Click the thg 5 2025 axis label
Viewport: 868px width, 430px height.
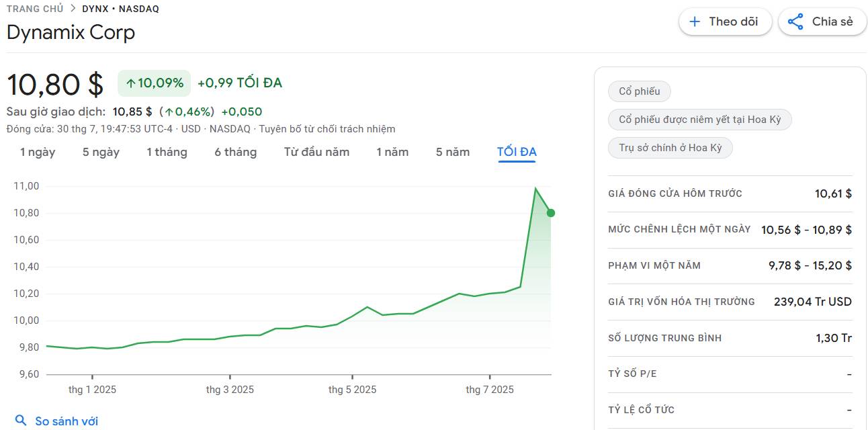coord(352,390)
